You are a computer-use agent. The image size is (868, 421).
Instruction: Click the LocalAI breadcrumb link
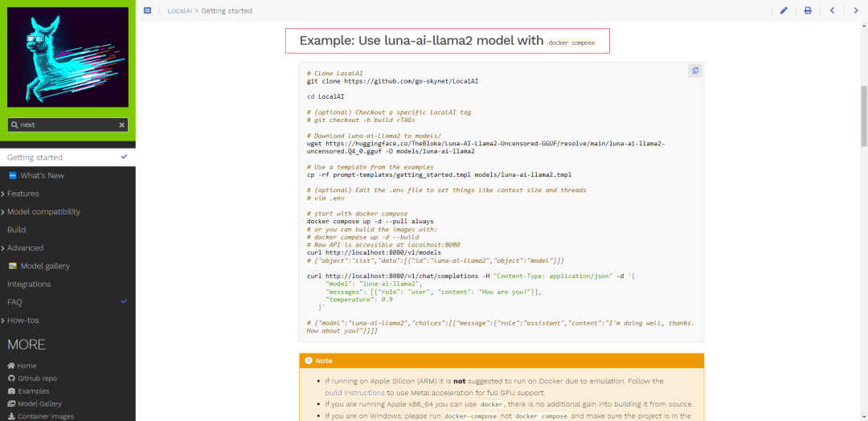pyautogui.click(x=180, y=10)
